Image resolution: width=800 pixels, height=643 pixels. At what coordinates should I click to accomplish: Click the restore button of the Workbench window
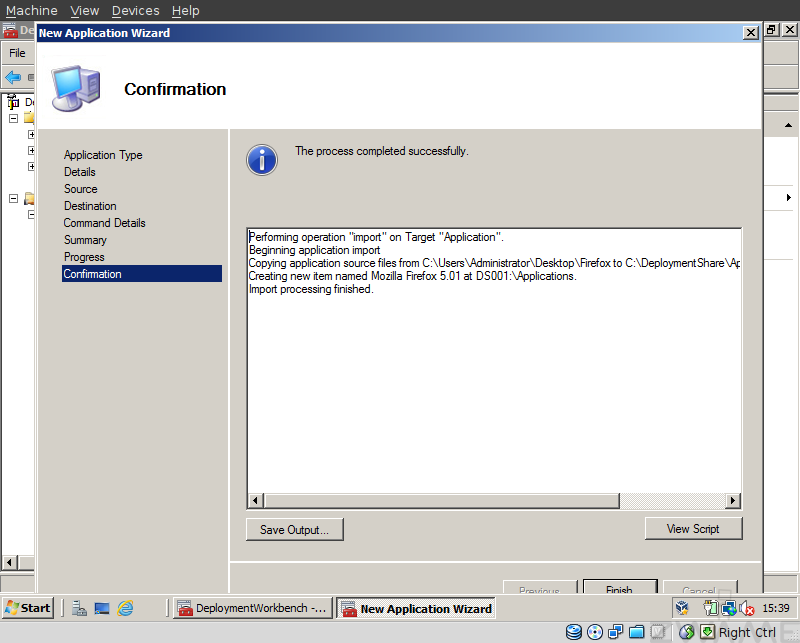(771, 30)
